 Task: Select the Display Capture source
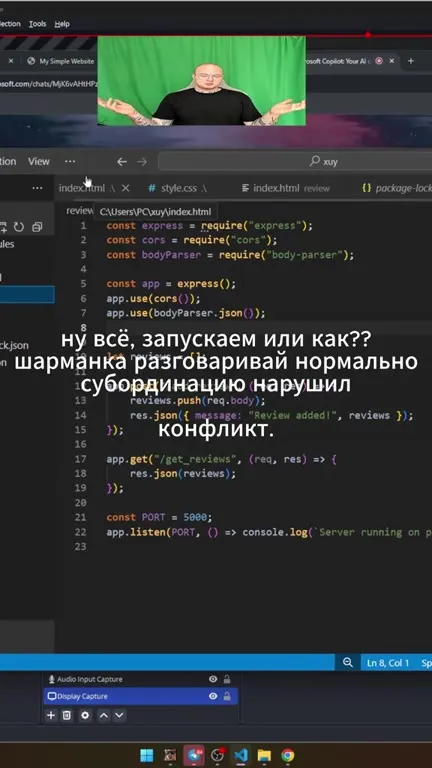(141, 696)
